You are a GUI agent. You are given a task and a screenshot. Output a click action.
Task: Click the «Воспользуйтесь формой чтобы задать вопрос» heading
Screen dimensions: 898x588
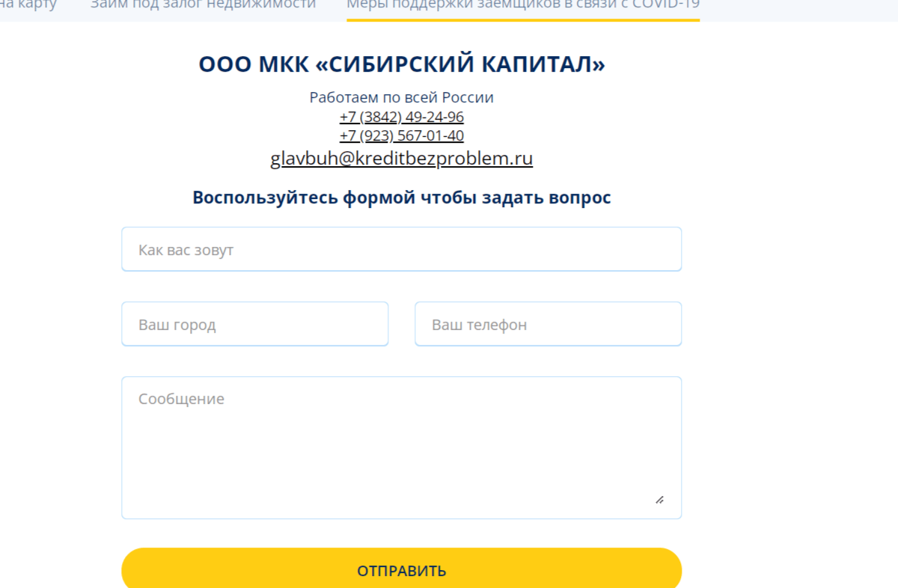coord(402,197)
